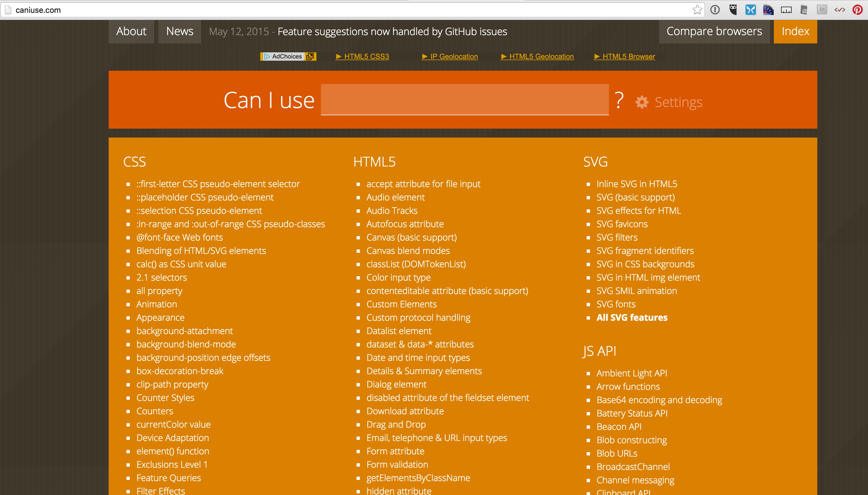Open SVG filters feature
The height and width of the screenshot is (495, 868).
coord(617,237)
